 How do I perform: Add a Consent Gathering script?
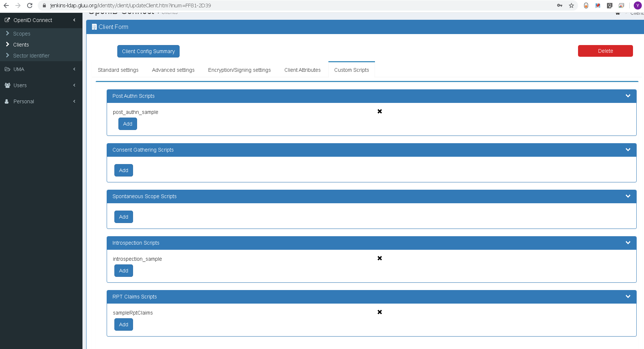(124, 170)
